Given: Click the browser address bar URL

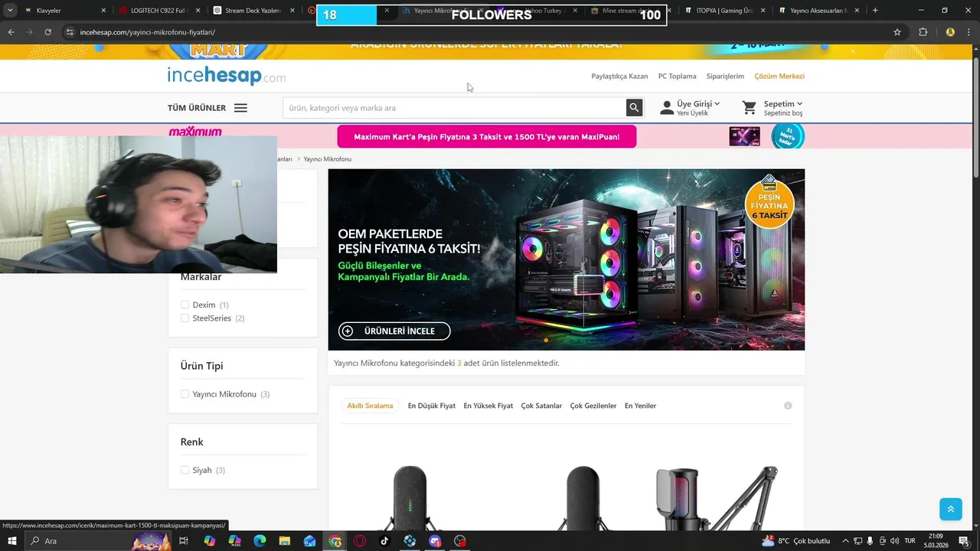Looking at the screenshot, I should click(x=148, y=32).
